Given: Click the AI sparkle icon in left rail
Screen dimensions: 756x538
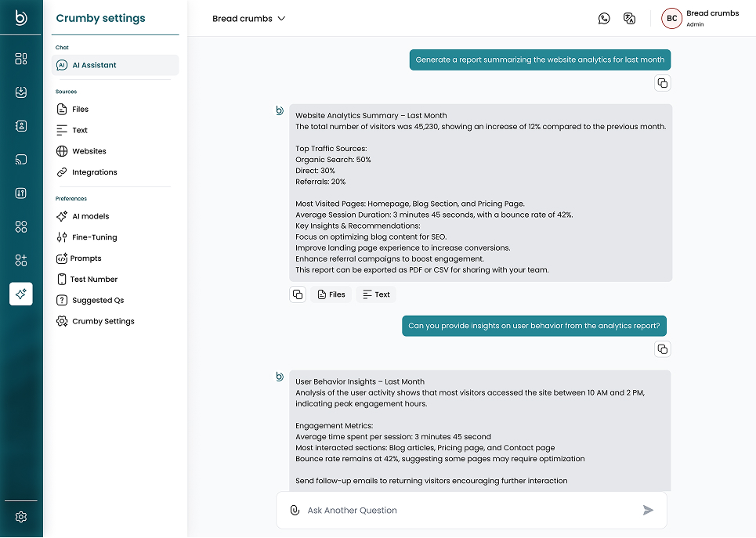Looking at the screenshot, I should pos(21,294).
